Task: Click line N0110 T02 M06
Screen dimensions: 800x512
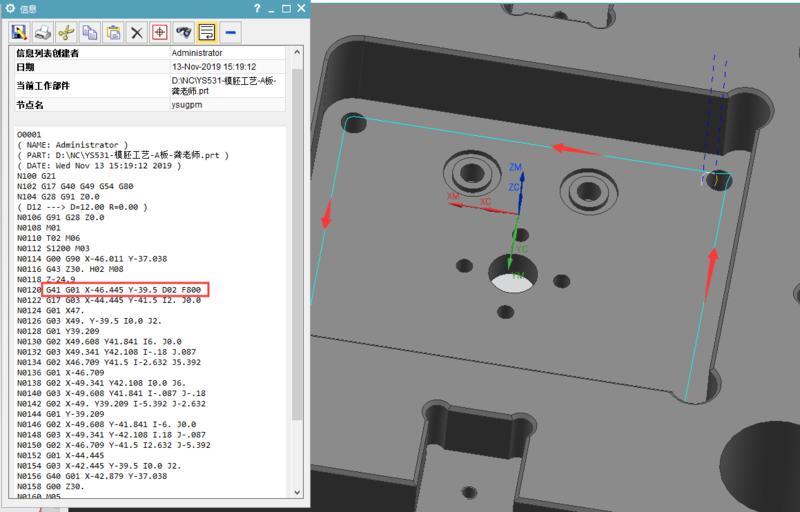Action: pyautogui.click(x=48, y=238)
